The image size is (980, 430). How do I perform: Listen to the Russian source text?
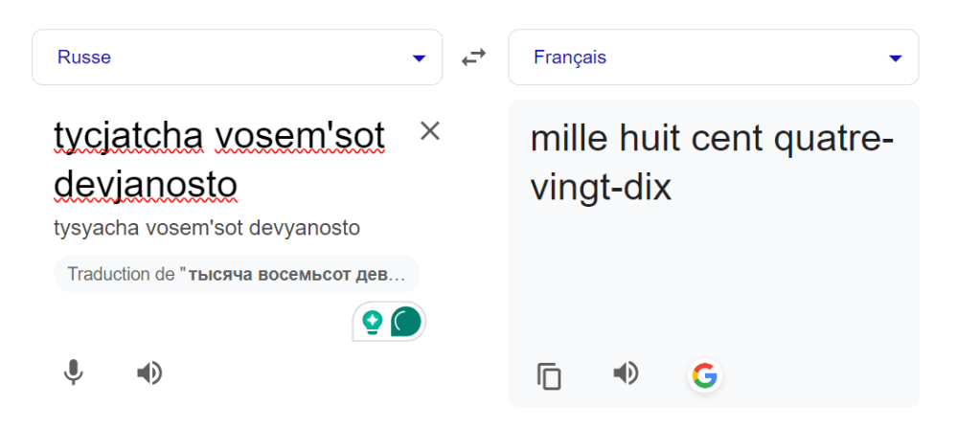pos(149,373)
